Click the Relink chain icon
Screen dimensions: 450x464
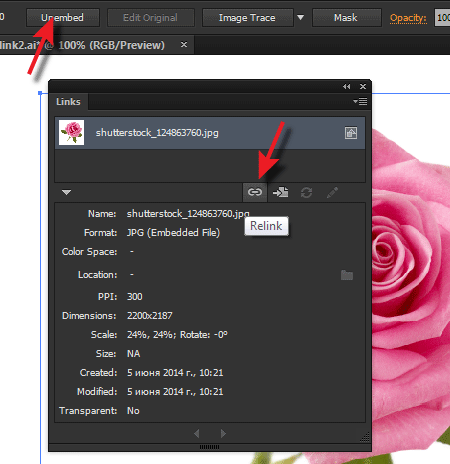255,192
